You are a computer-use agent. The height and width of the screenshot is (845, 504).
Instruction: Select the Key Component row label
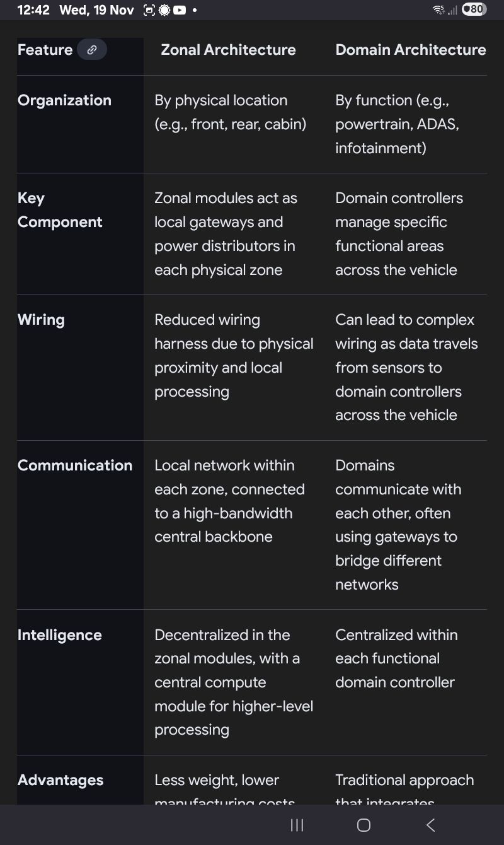pos(60,210)
